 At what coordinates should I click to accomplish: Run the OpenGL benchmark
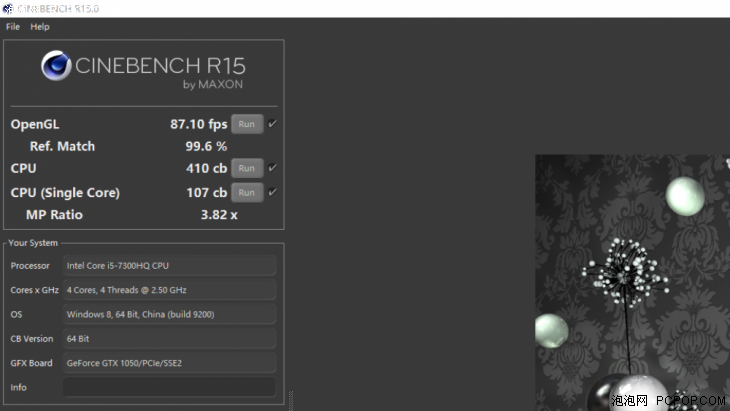247,124
